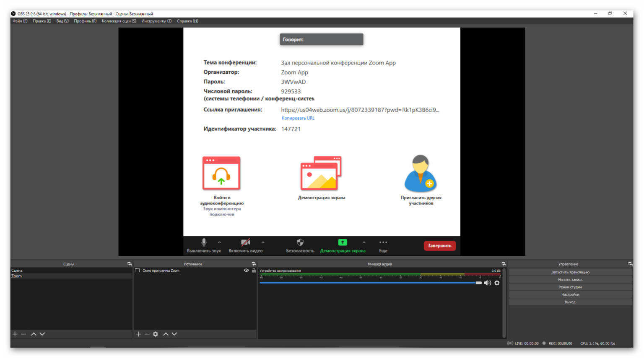Viewport: 644px width, 358px height.
Task: Add a new scene with the plus icon
Action: point(15,334)
